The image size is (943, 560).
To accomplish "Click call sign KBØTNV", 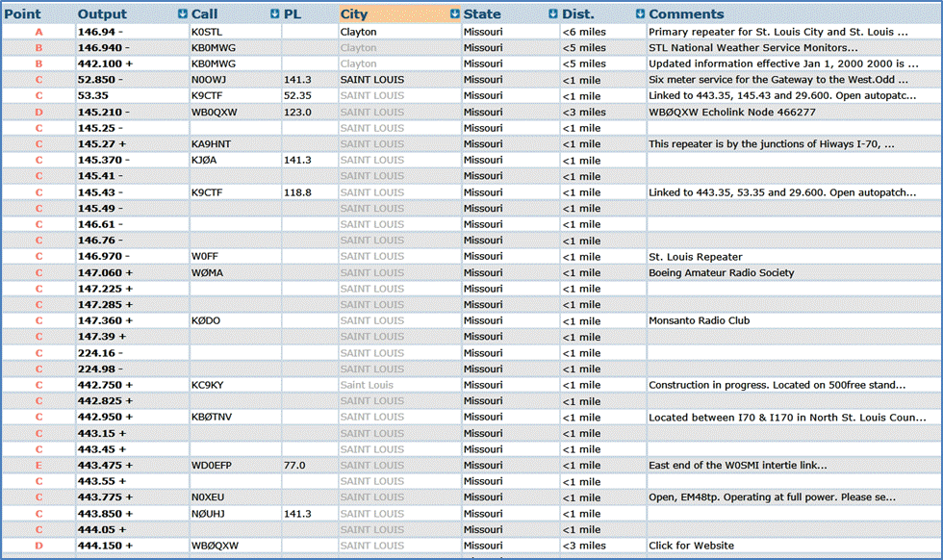I will pos(212,417).
